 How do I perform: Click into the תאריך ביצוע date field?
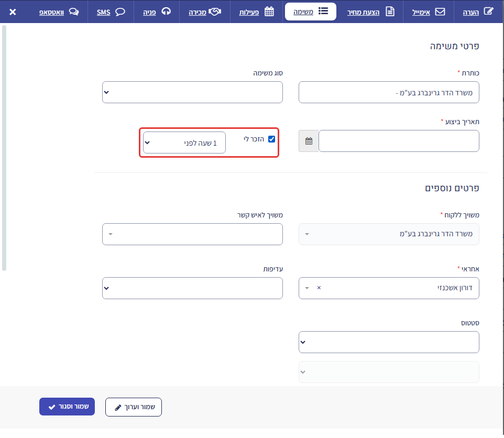pos(399,141)
